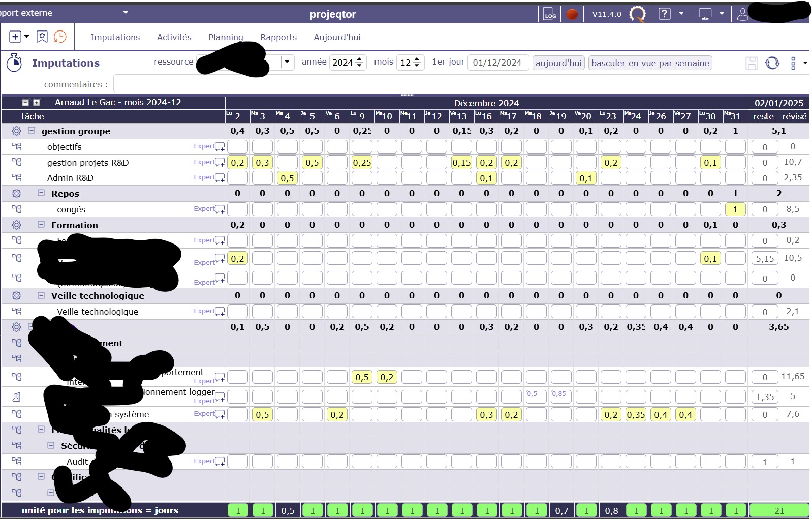Click the gear icon beside gestion groupe

(16, 131)
